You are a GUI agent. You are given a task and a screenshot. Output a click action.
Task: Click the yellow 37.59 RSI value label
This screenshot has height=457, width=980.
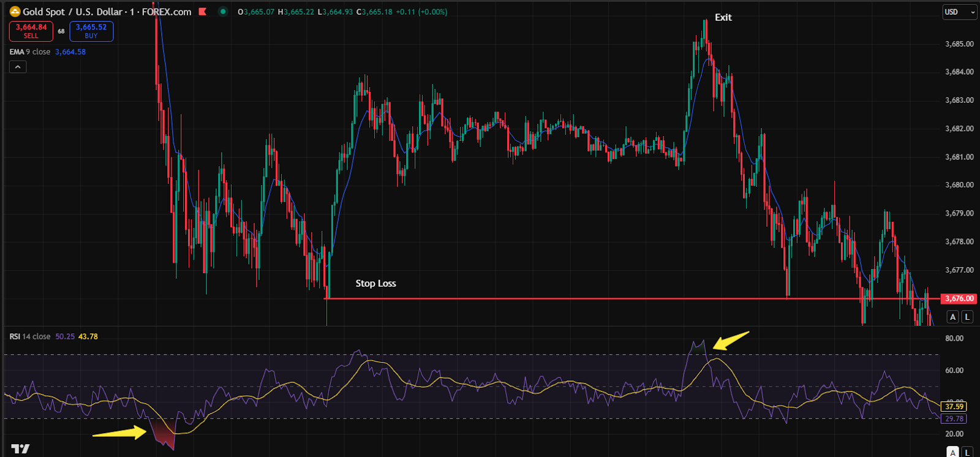click(954, 406)
